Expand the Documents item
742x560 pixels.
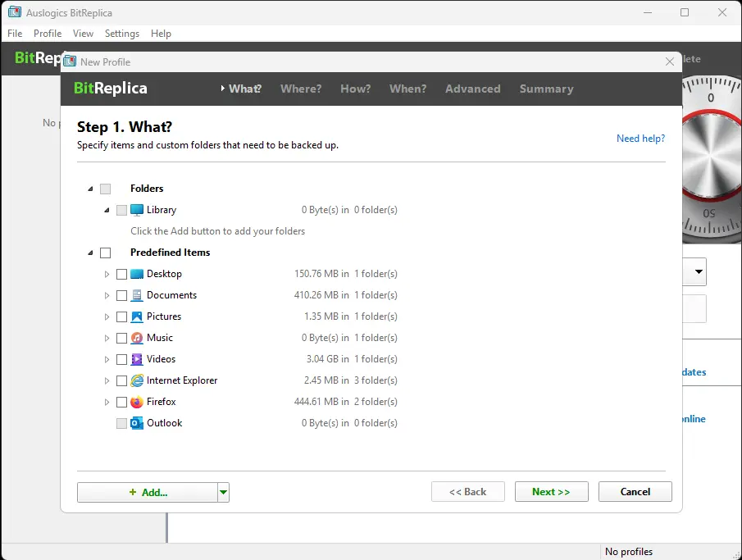pyautogui.click(x=107, y=295)
